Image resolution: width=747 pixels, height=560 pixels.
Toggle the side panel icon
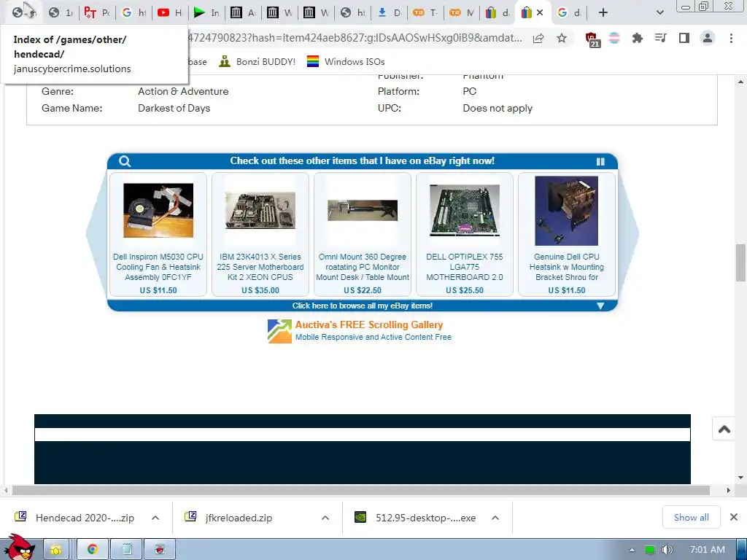684,38
